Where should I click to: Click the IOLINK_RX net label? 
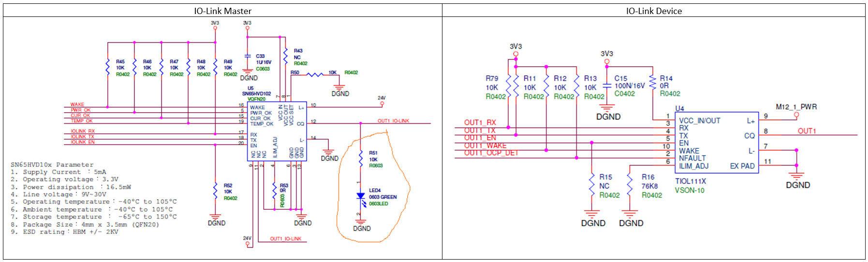[83, 131]
